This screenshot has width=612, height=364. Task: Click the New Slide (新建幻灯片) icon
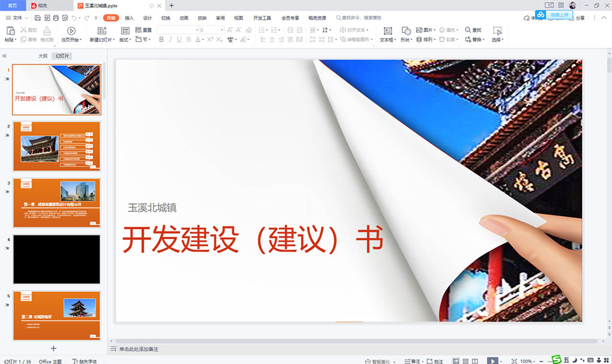102,31
